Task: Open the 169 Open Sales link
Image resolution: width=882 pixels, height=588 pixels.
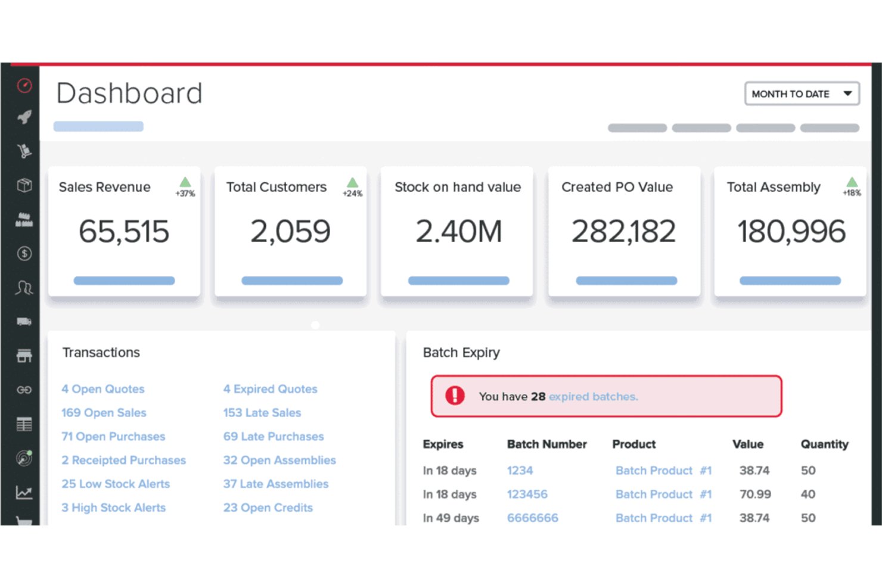Action: click(x=104, y=413)
